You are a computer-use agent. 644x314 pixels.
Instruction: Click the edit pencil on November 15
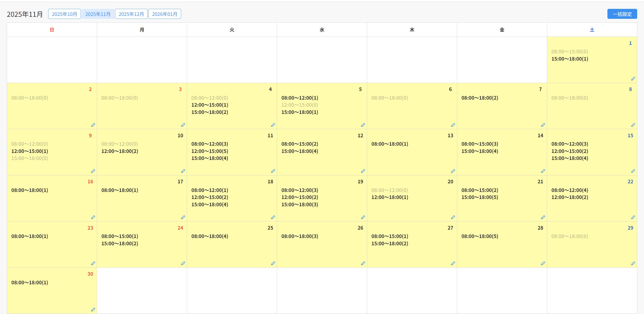pyautogui.click(x=633, y=171)
